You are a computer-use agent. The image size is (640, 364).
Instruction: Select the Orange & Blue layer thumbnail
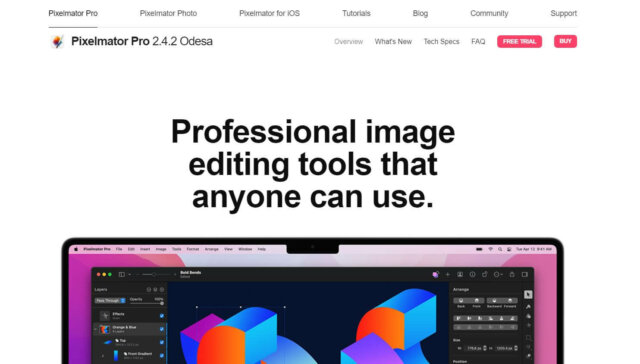coord(105,329)
